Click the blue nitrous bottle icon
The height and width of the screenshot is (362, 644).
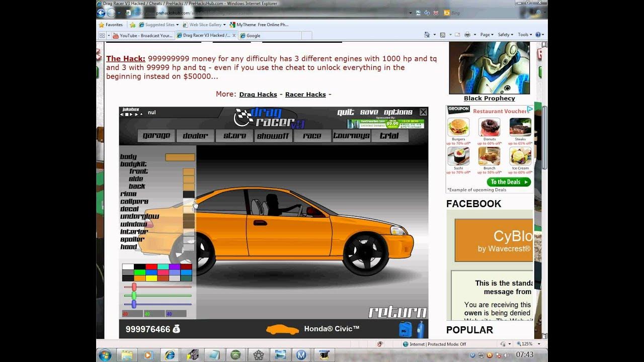[x=420, y=329]
